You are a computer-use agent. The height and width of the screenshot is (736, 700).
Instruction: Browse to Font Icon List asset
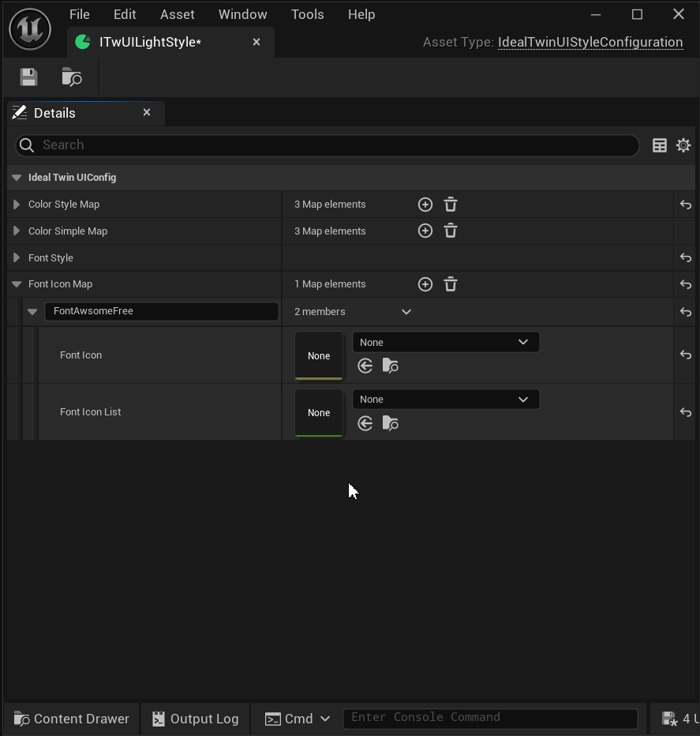click(390, 423)
